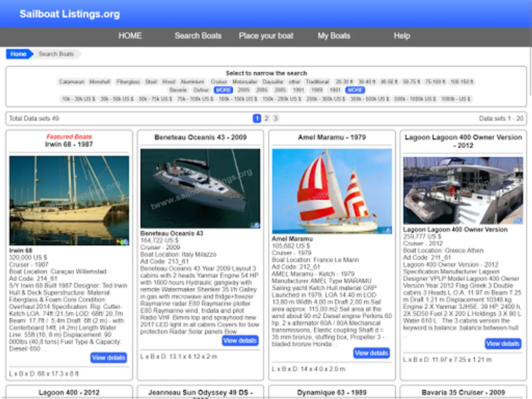Screen dimensions: 532x399
Task: Select price range 1000k - US $
Action: point(456,99)
